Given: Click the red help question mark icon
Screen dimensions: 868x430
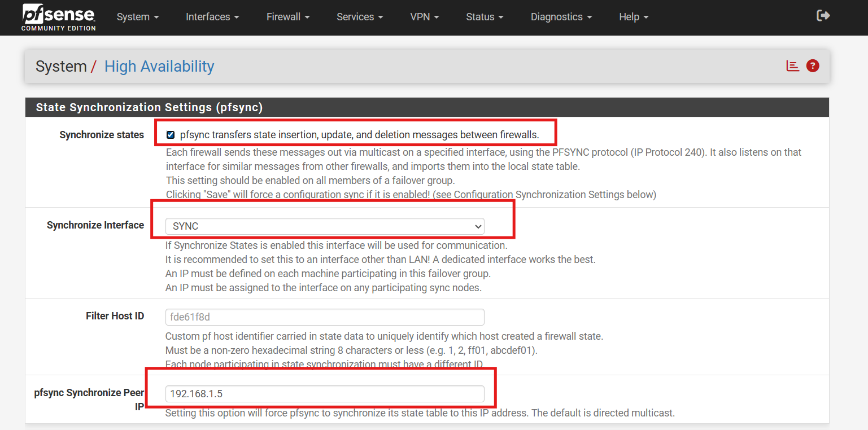Looking at the screenshot, I should click(x=813, y=66).
